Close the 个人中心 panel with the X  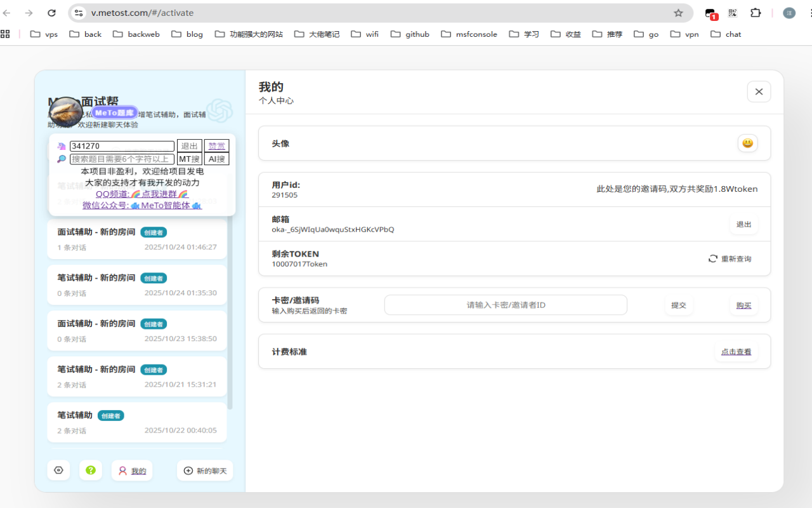click(x=759, y=92)
